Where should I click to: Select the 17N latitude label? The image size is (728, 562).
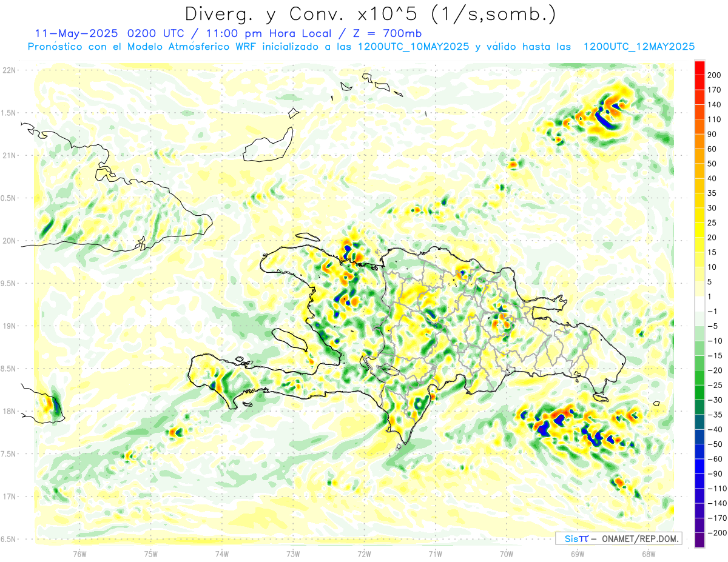click(10, 497)
